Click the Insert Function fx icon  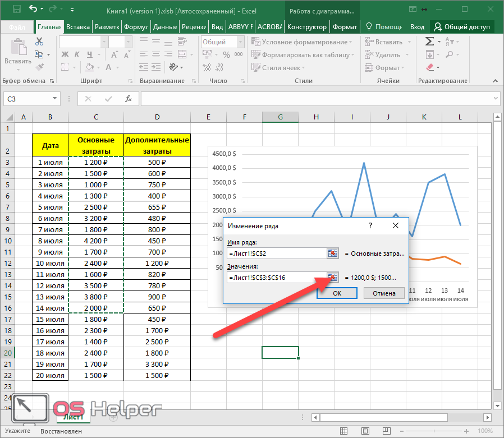[129, 99]
